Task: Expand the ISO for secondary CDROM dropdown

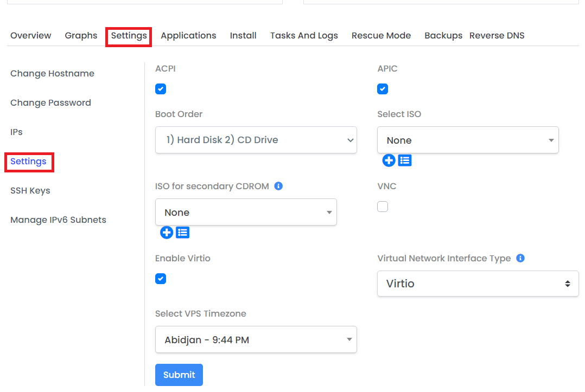Action: [x=246, y=212]
